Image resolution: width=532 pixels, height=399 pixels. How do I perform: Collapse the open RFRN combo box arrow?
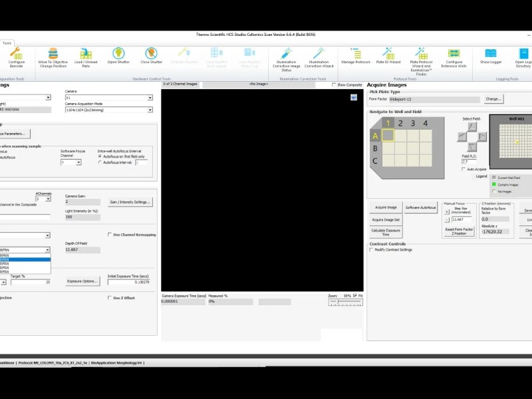(47, 250)
